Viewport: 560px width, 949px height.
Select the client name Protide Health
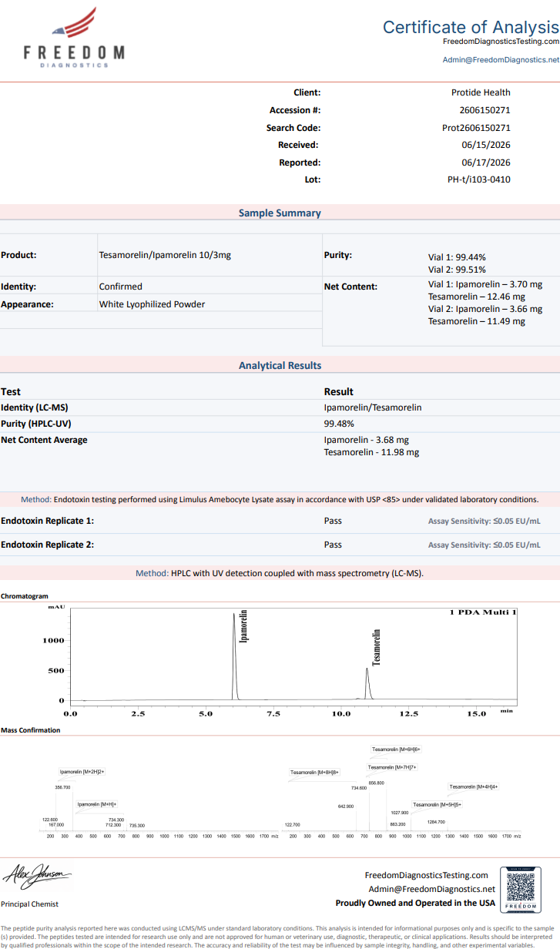point(481,92)
